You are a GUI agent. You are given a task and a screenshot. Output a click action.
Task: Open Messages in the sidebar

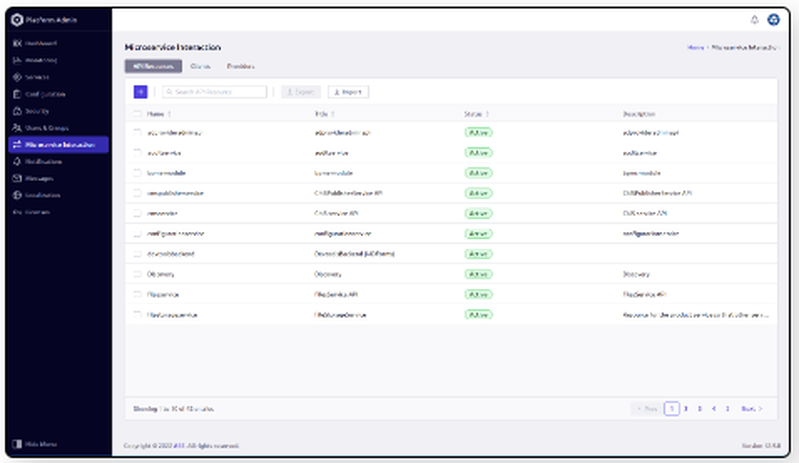coord(39,178)
